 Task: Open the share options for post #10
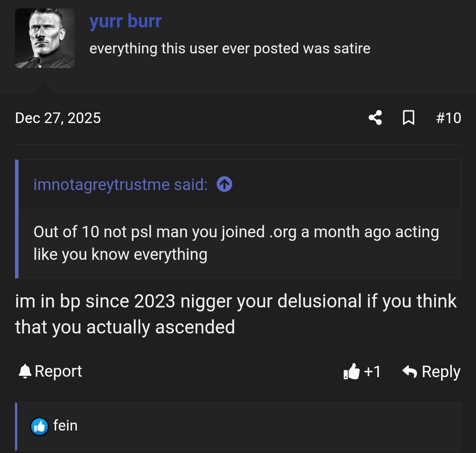[375, 117]
